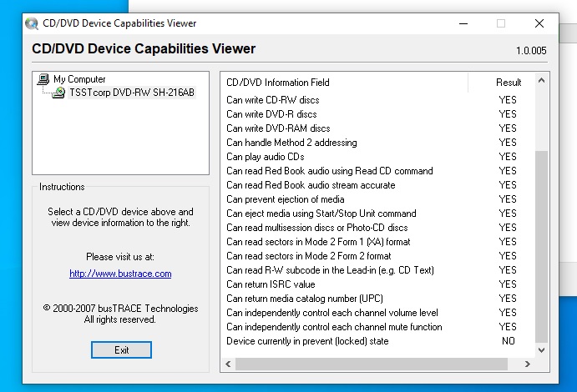Click the horizontal scrollbar thumb
This screenshot has width=577, height=392.
tap(372, 364)
